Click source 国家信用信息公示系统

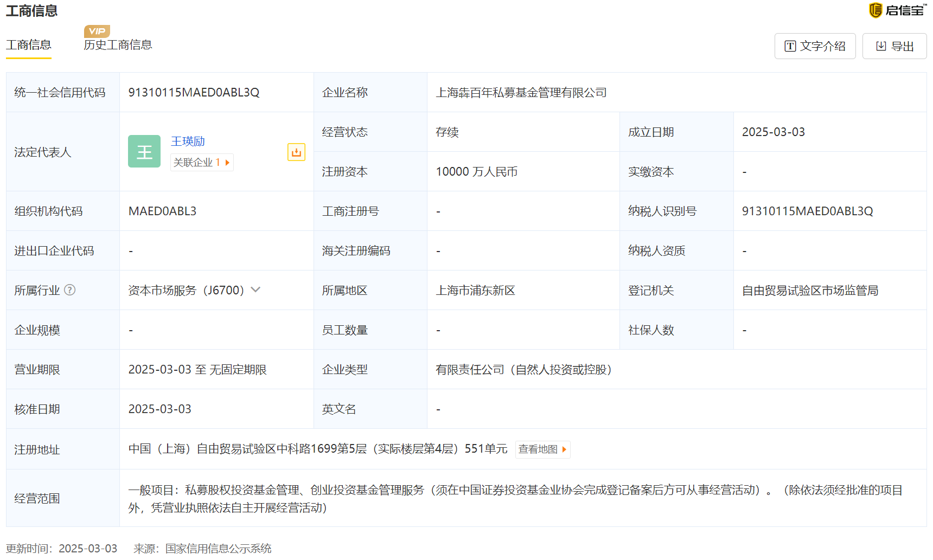click(x=218, y=549)
